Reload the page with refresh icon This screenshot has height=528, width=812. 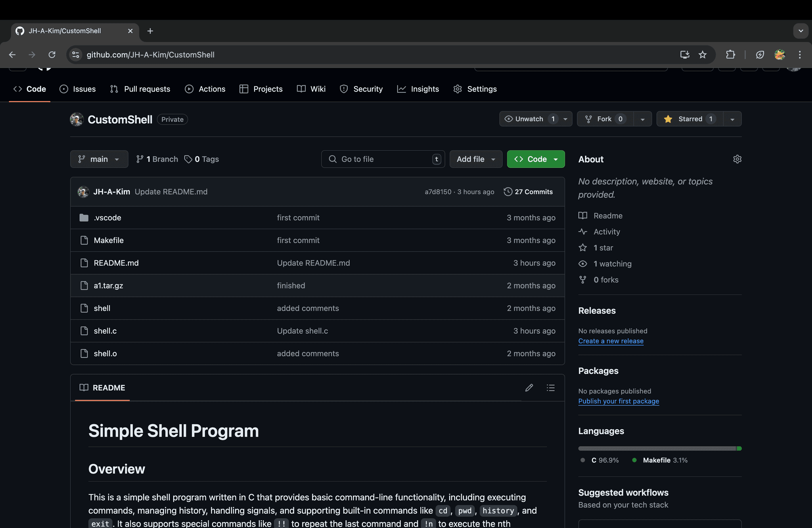(x=52, y=55)
